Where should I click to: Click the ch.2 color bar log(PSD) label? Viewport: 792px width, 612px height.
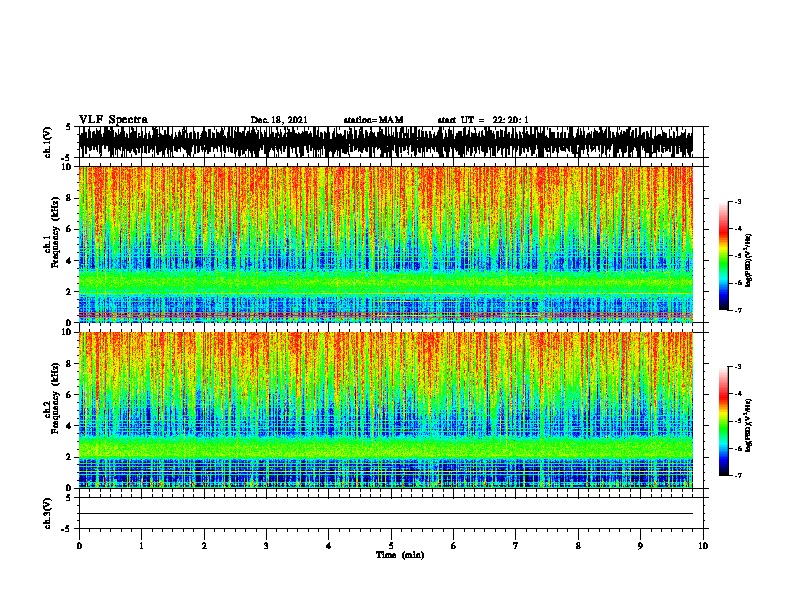pos(748,425)
